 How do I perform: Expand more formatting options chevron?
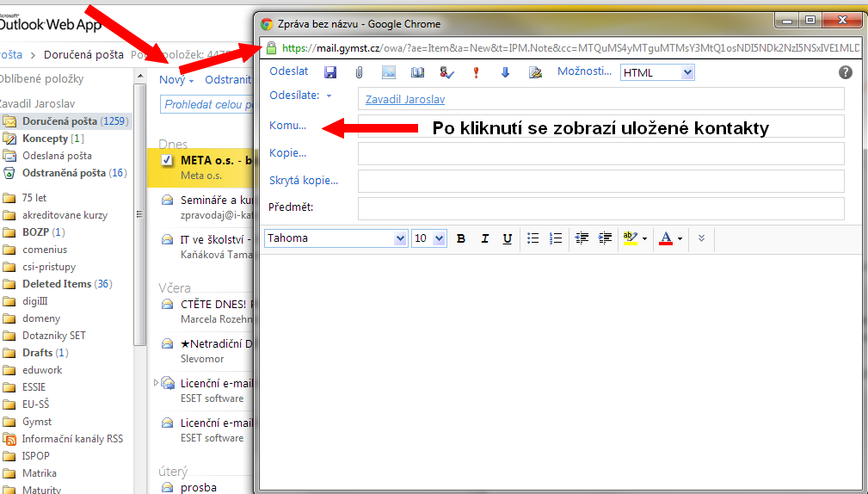pyautogui.click(x=701, y=238)
